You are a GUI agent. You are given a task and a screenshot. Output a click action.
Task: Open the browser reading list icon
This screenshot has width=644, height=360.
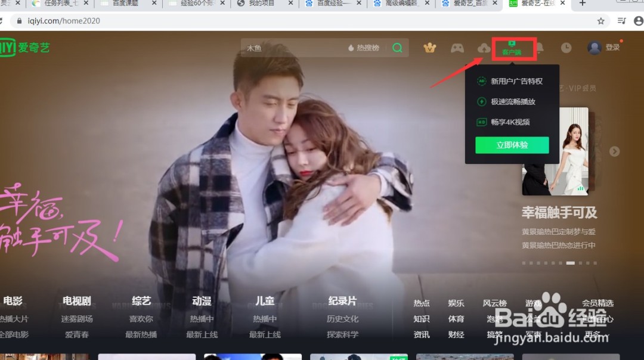coord(621,21)
